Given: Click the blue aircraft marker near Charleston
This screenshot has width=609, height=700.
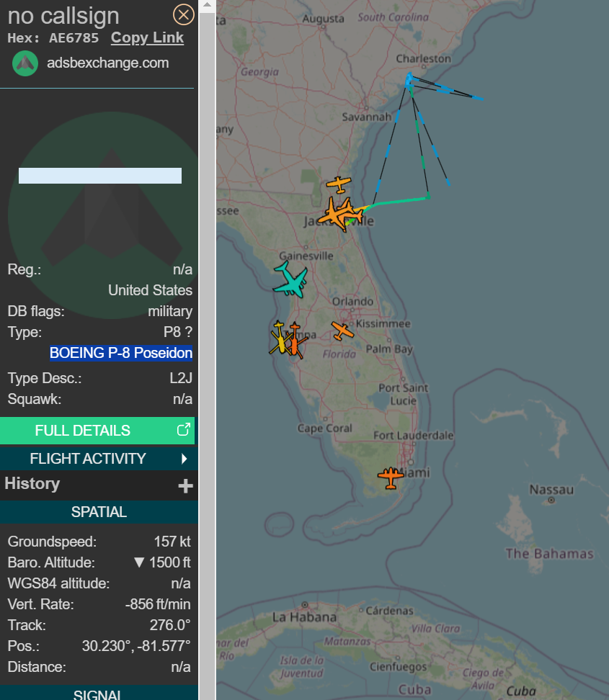Looking at the screenshot, I should (409, 80).
